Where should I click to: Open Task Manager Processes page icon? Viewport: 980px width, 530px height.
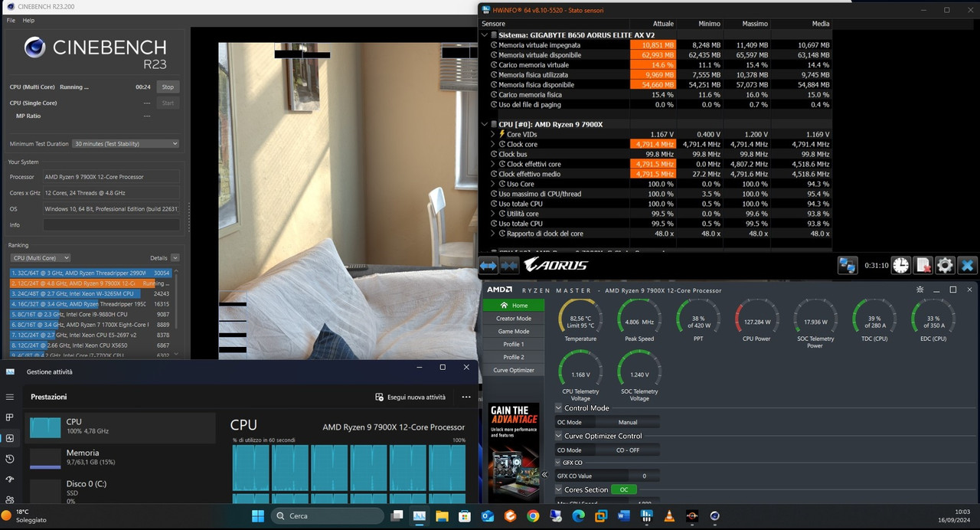click(x=10, y=417)
